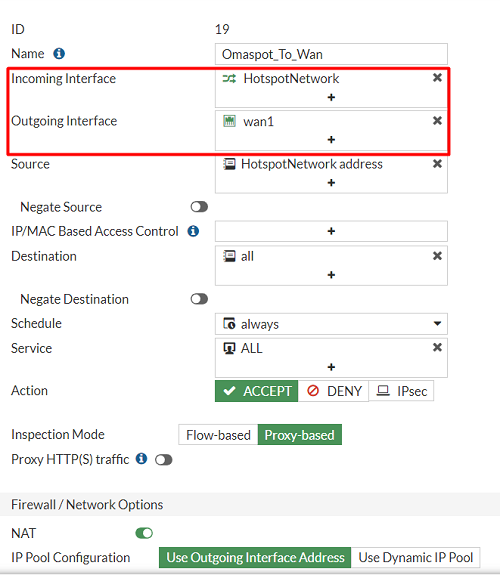Click the info icon next to Name
This screenshot has width=500, height=575.
point(59,54)
